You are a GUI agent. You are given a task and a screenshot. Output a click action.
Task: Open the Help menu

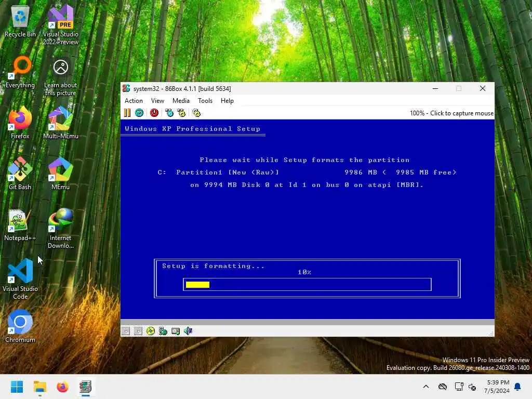click(227, 101)
